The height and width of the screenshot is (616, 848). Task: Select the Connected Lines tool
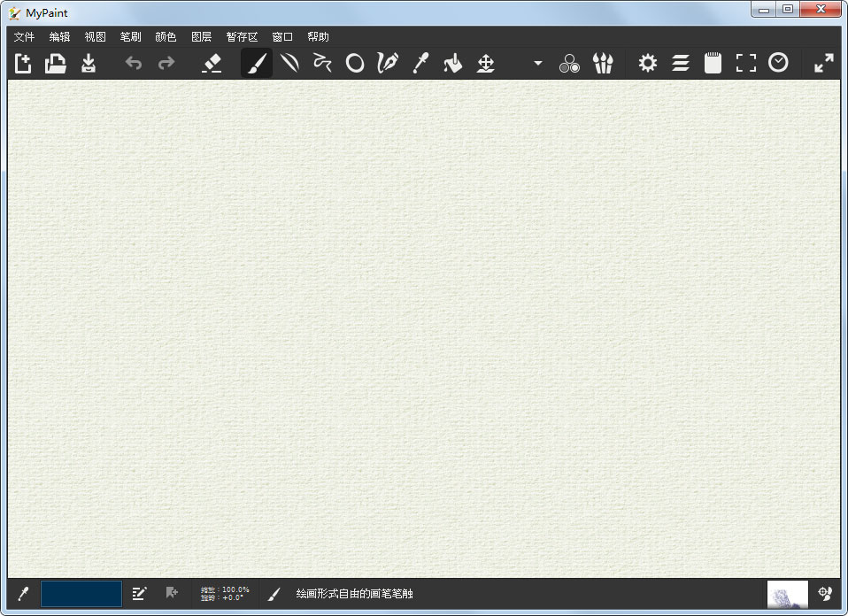coord(322,63)
